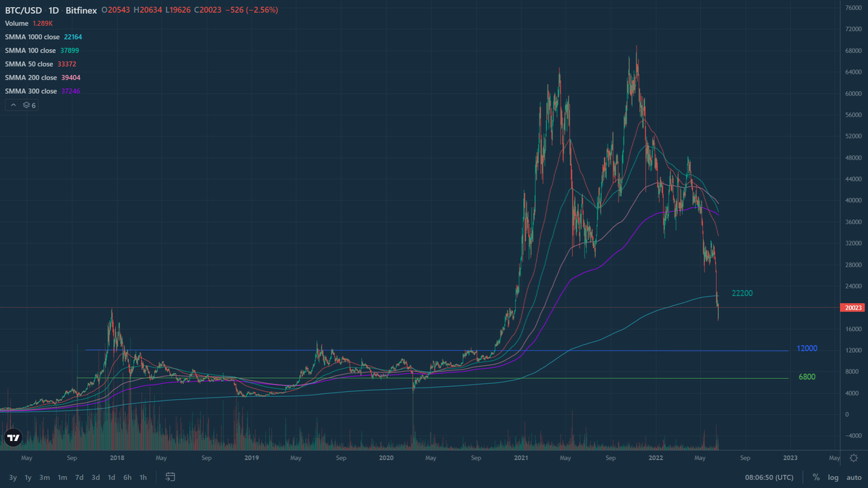This screenshot has height=488, width=868.
Task: Open the TradingView logo link
Action: pos(13,437)
